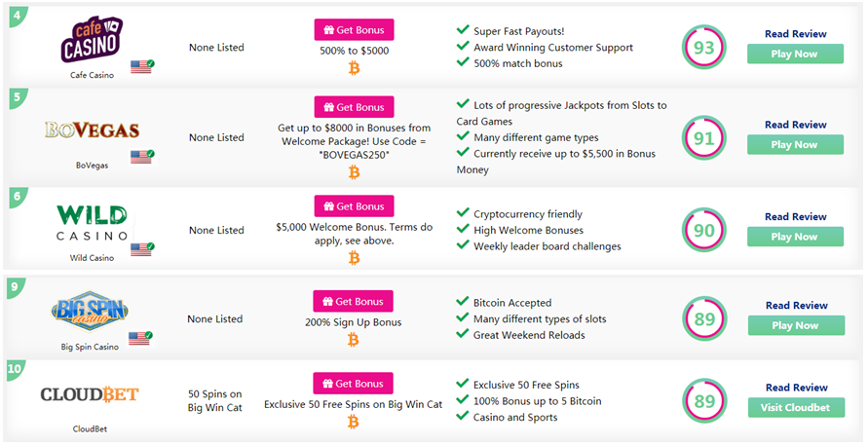Click the BoVegas logo image
Screen dimensions: 868x446
click(x=92, y=130)
